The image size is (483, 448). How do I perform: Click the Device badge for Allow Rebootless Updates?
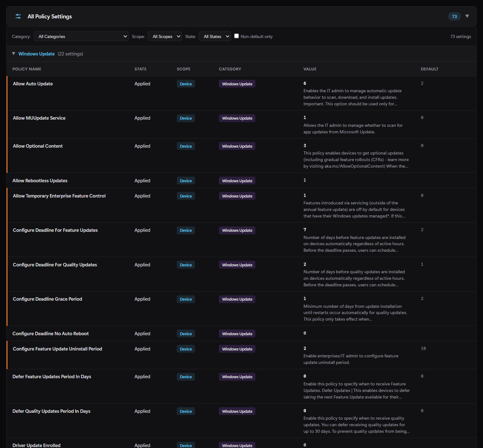[x=186, y=181]
